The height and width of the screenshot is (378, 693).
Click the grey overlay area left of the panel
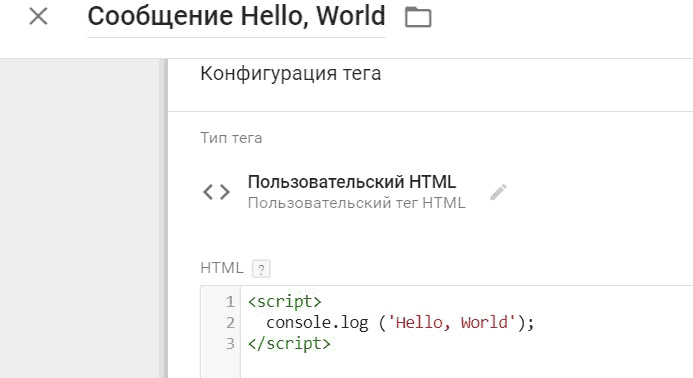coord(80,218)
